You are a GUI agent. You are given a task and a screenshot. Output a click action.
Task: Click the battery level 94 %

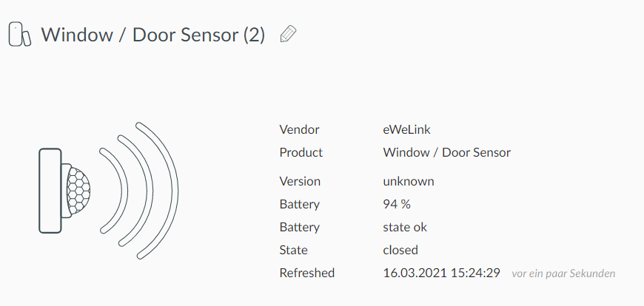click(x=396, y=204)
